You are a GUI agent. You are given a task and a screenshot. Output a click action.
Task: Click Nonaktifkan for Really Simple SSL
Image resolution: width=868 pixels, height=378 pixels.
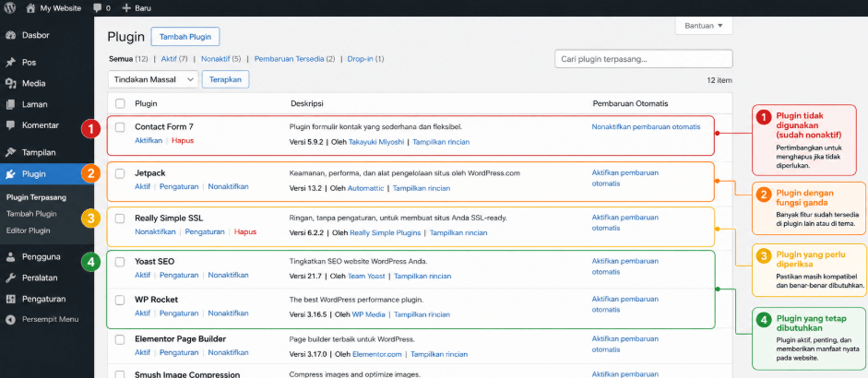tap(155, 232)
